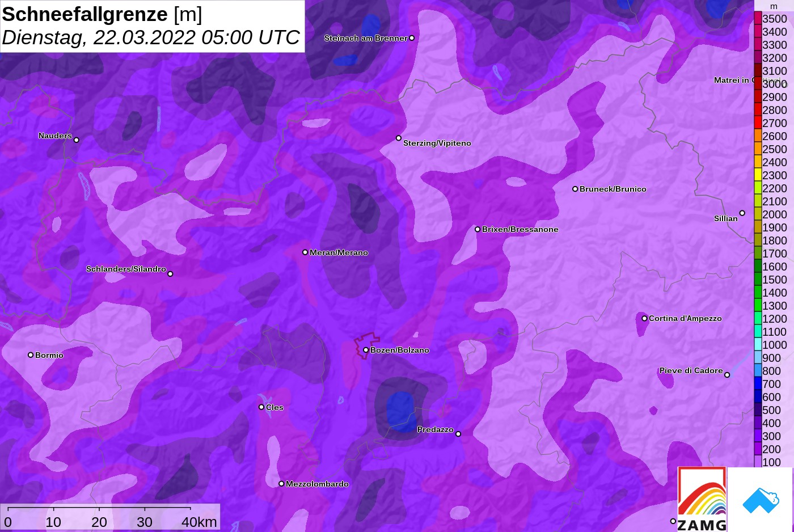This screenshot has height=532, width=794.
Task: Click the 100 light purple legend swatch
Action: pyautogui.click(x=758, y=462)
